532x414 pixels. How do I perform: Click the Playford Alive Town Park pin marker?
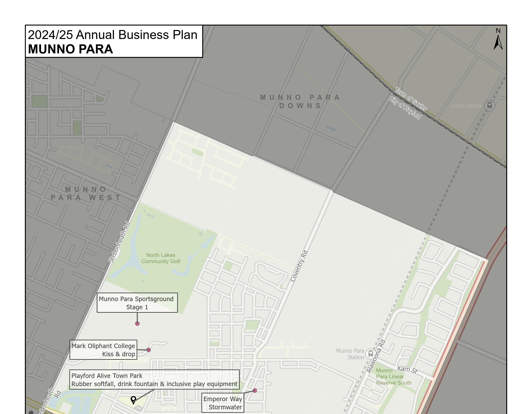(133, 400)
